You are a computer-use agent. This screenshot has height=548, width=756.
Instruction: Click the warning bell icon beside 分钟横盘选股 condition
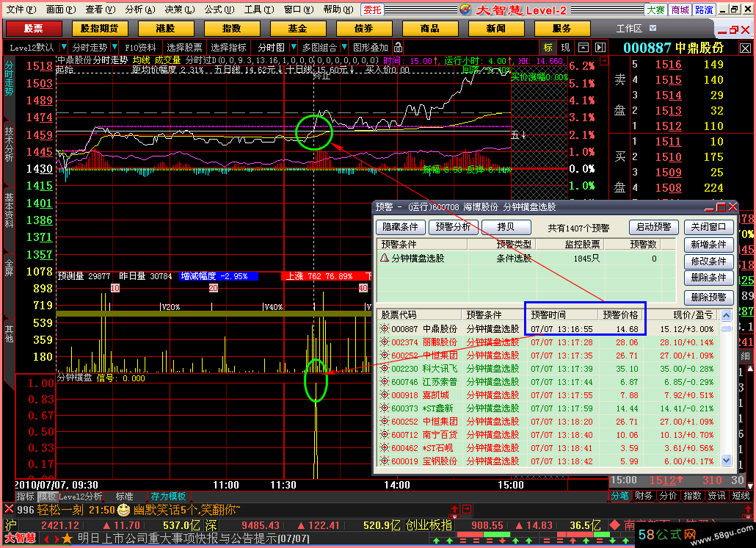[385, 258]
